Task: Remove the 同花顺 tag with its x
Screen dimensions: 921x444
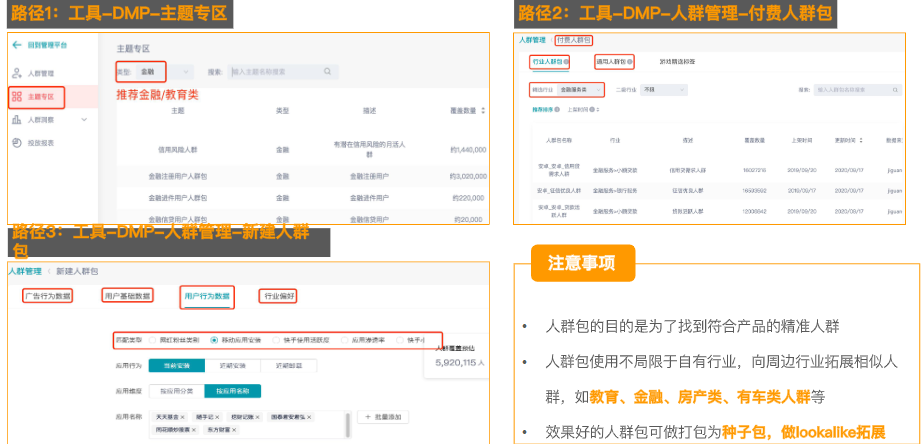Action: 194,430
